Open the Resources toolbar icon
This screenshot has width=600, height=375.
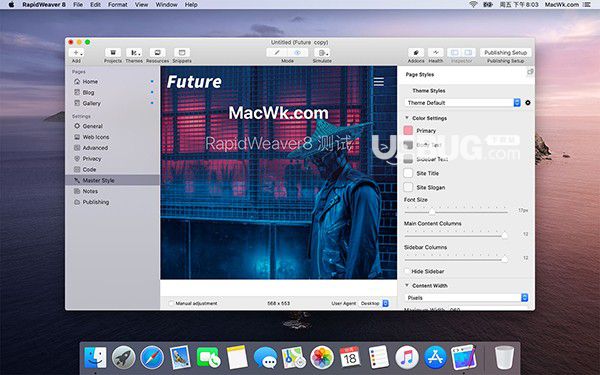coord(157,52)
